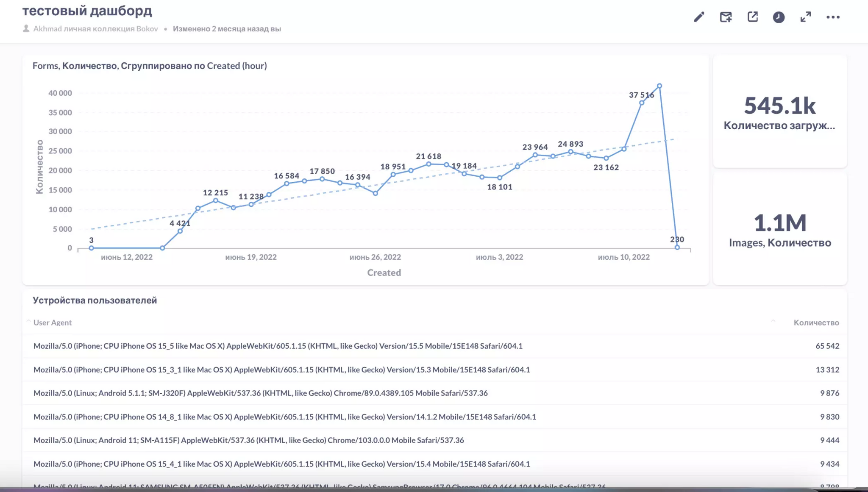Click the 1.1M Images count card
868x492 pixels.
(779, 223)
